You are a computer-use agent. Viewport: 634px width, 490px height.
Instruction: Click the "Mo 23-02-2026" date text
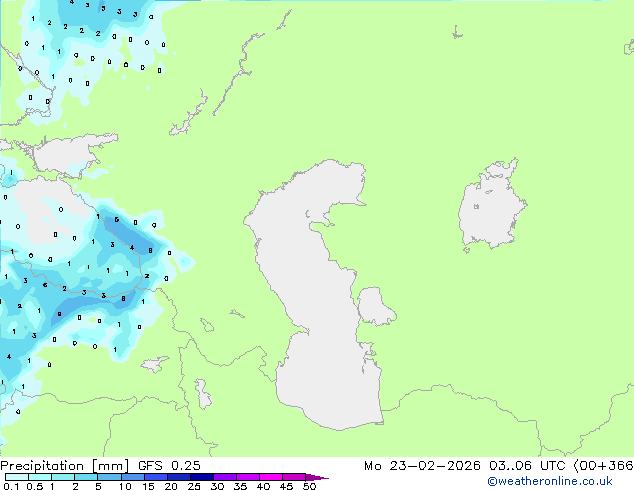pos(422,466)
